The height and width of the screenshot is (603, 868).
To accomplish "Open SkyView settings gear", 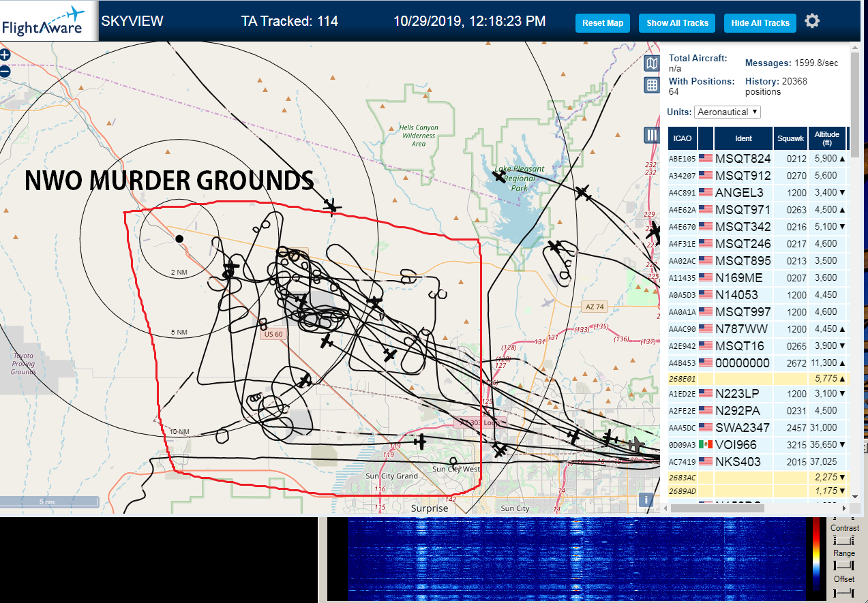I will pos(811,21).
